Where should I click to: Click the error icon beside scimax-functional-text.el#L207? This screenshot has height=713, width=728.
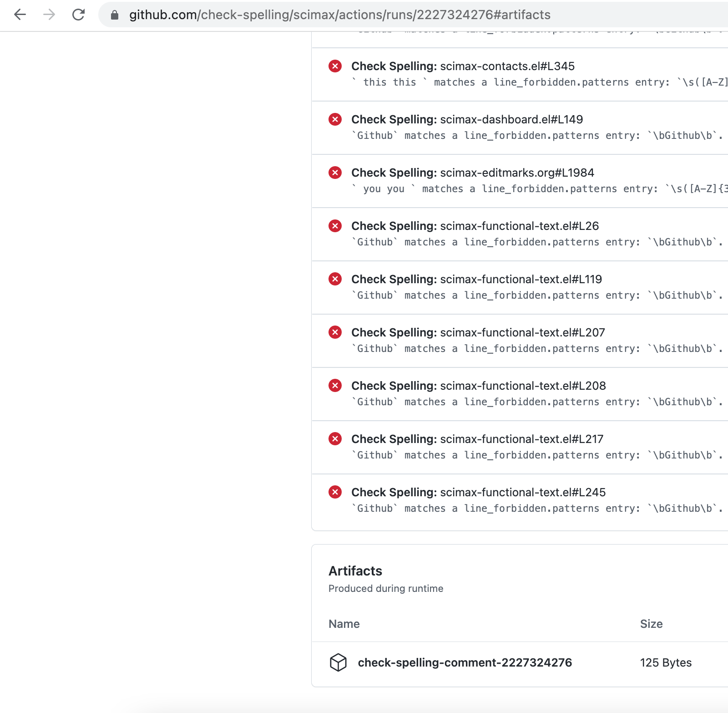coord(335,332)
